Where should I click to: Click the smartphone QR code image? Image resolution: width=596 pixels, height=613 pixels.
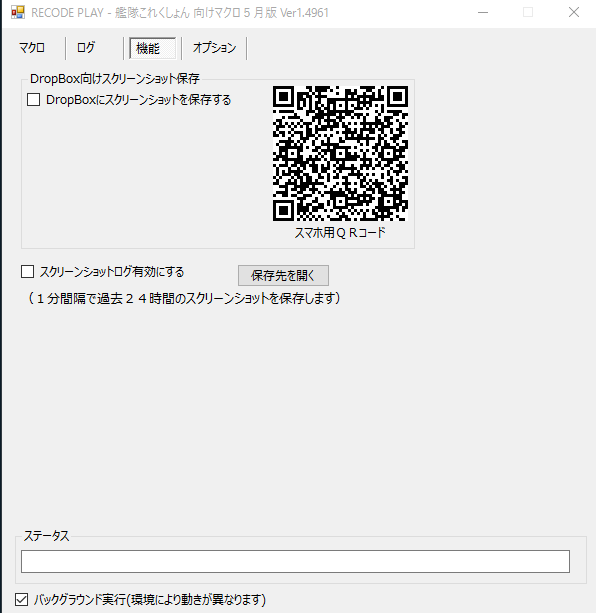click(340, 153)
